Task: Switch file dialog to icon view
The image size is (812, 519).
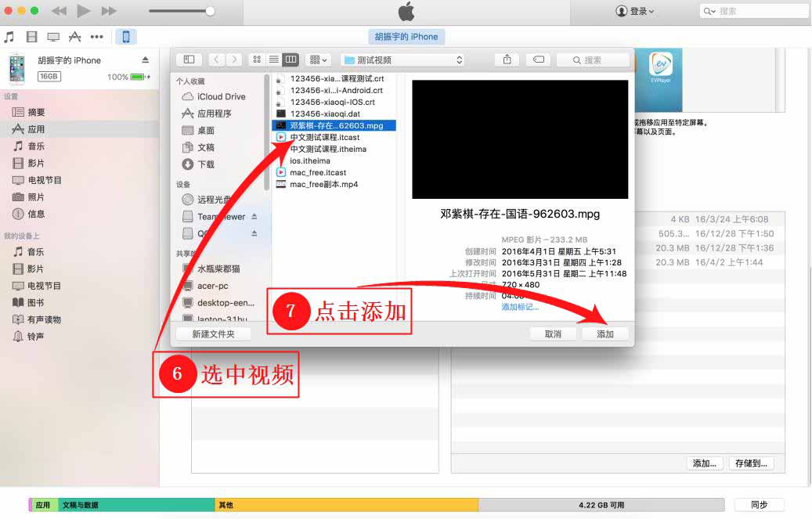Action: pyautogui.click(x=257, y=59)
